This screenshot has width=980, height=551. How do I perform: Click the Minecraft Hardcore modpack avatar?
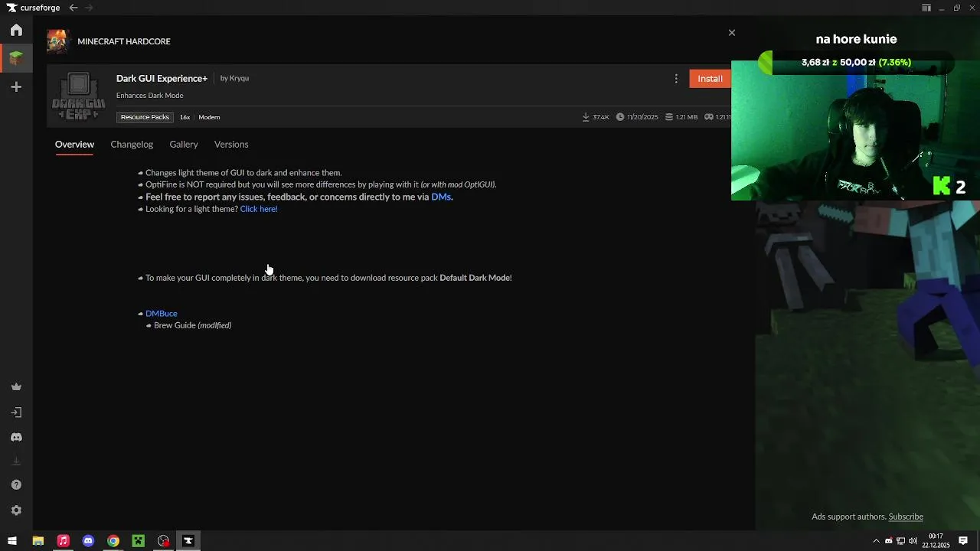(57, 41)
